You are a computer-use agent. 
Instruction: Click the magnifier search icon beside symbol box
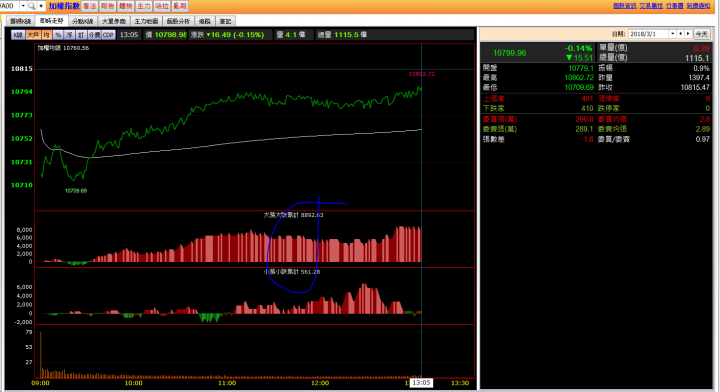coord(32,6)
